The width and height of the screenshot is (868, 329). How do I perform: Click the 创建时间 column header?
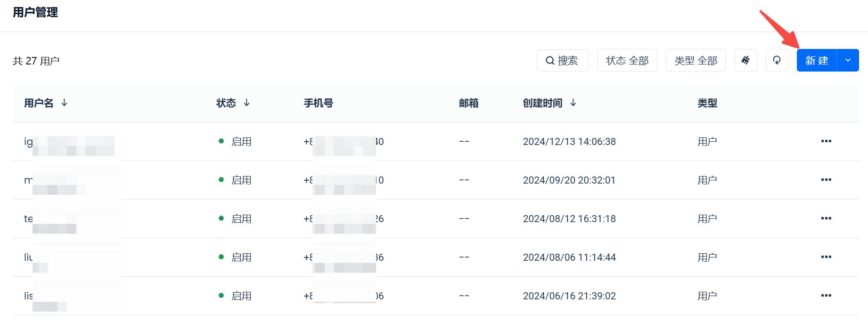pyautogui.click(x=542, y=103)
